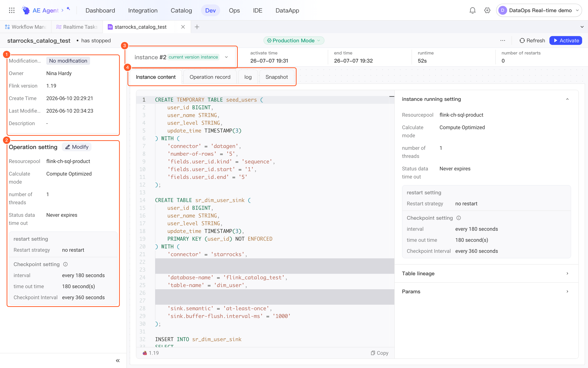
Task: Click the AE Agent logo icon
Action: [x=26, y=10]
